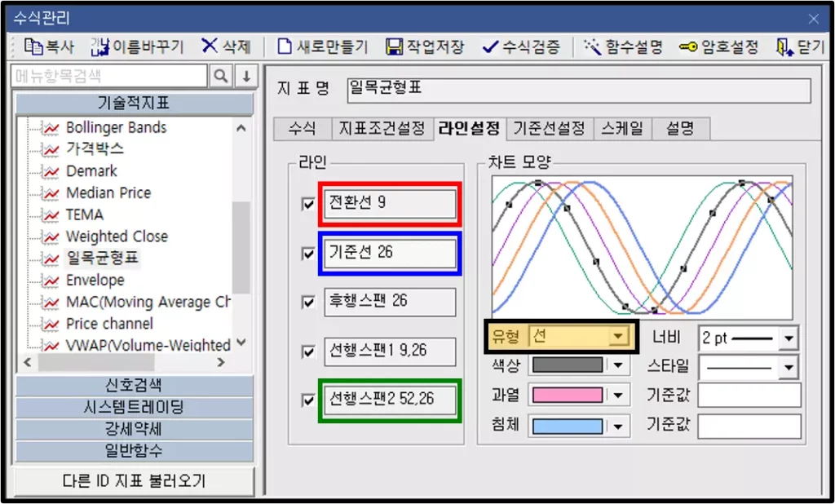
Task: Uncheck the 선행스팬1 9,26 checkbox
Action: (307, 351)
